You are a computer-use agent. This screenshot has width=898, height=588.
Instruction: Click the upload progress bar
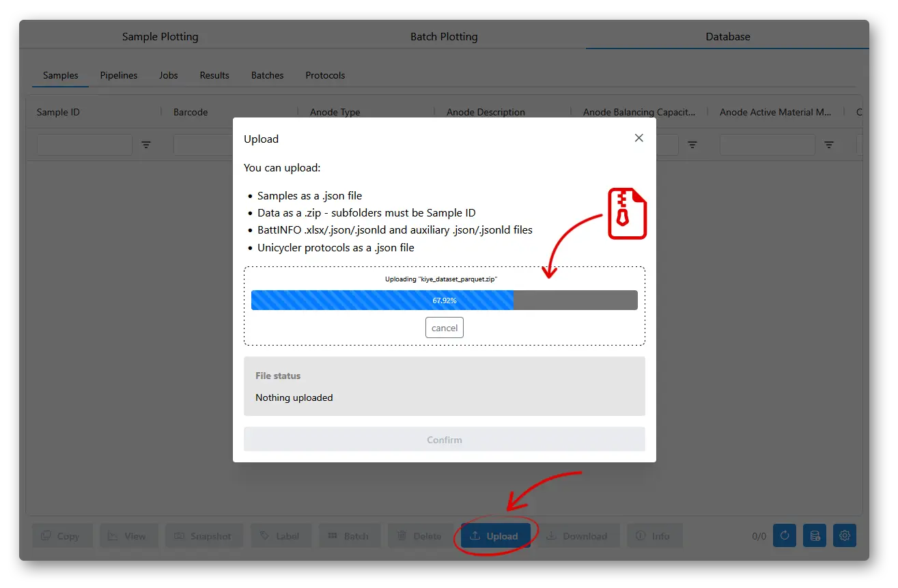tap(445, 300)
